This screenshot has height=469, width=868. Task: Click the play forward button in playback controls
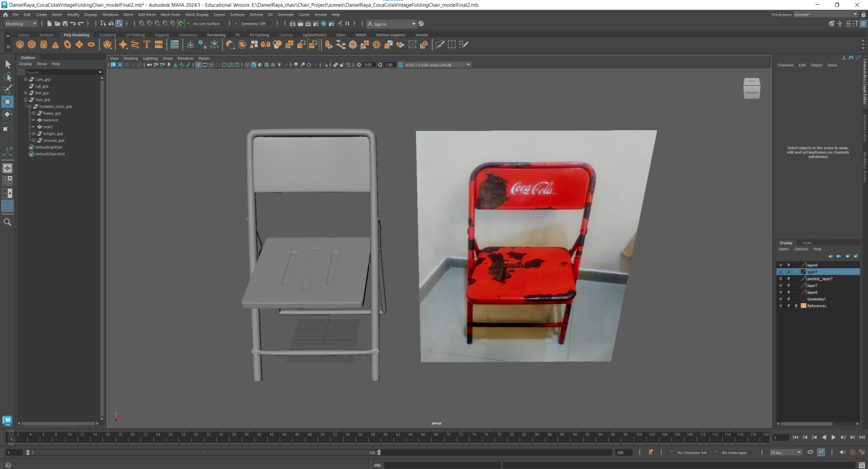[834, 437]
